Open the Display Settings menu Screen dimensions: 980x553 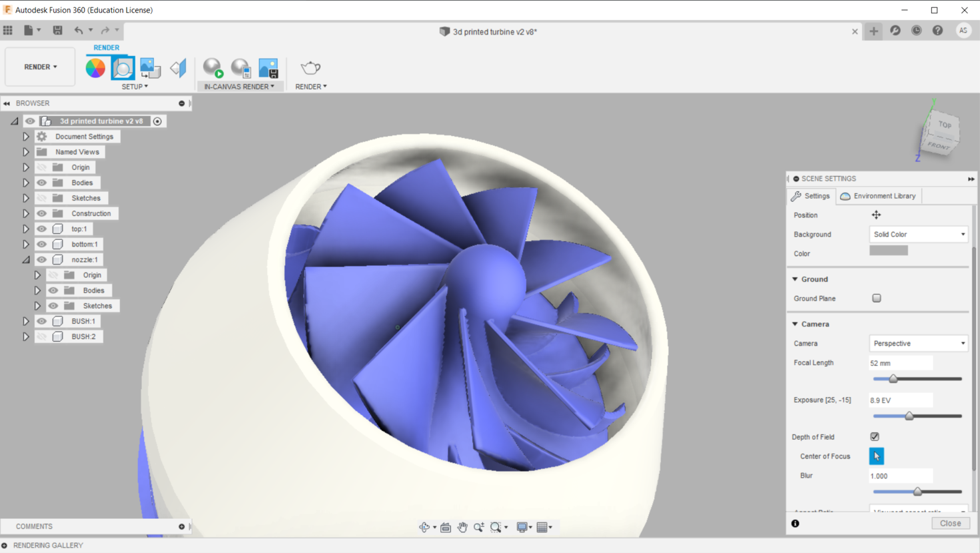(524, 527)
